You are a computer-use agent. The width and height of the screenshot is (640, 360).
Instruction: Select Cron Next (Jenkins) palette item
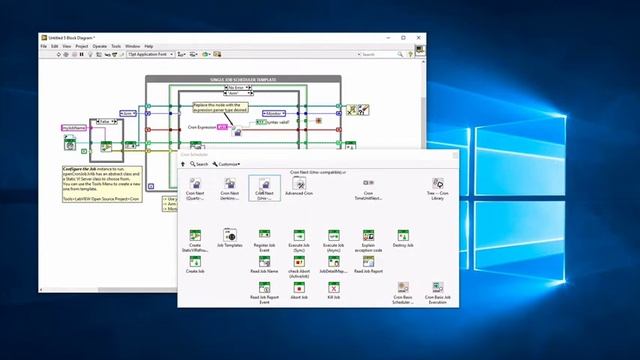pos(230,189)
